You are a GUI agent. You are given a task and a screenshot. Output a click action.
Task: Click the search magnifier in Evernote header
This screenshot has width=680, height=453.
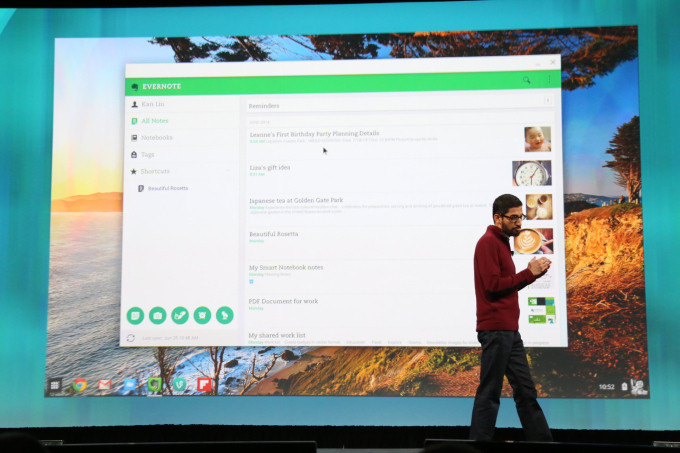[x=527, y=80]
